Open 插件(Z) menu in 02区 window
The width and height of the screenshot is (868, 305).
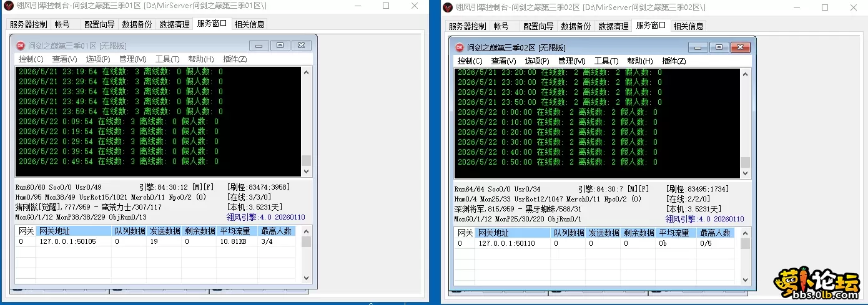(674, 61)
